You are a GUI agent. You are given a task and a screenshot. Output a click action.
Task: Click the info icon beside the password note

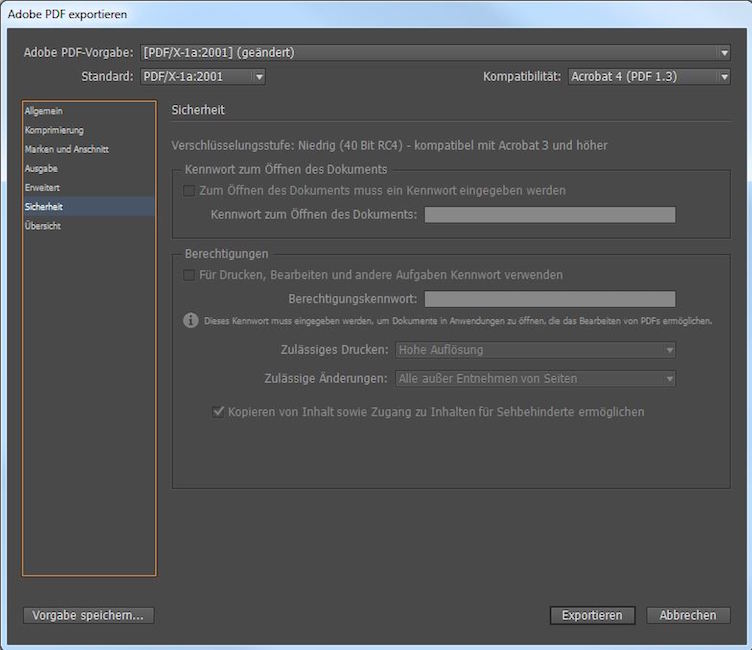[190, 320]
